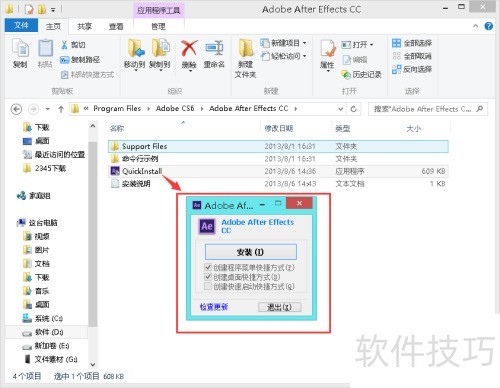The width and height of the screenshot is (500, 388).
Task: Click the Paste icon in the ribbon
Action: point(45,48)
